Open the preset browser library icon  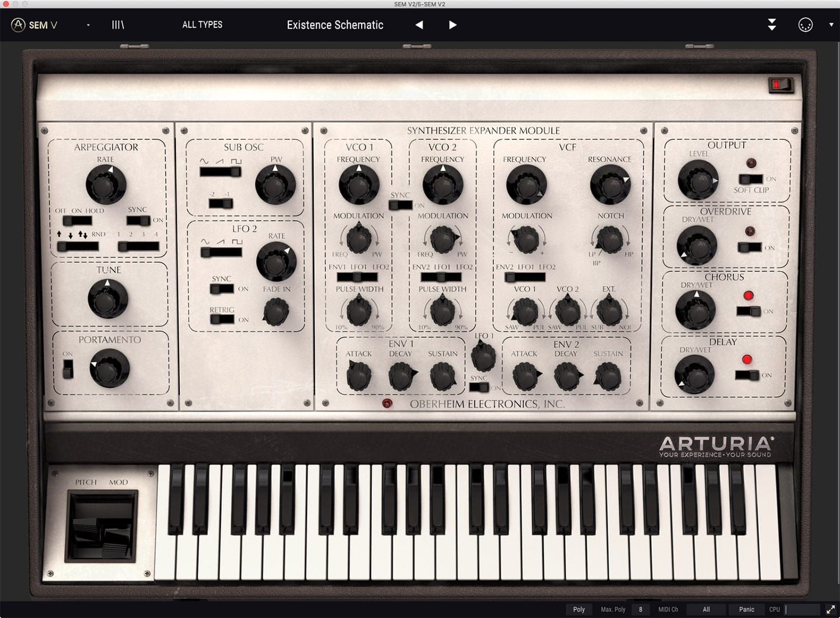pos(118,25)
